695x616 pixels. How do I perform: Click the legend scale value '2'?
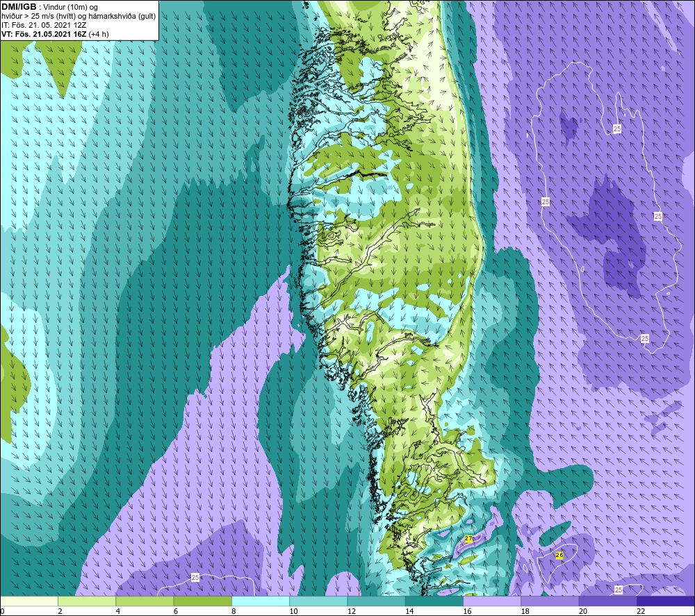(x=60, y=611)
